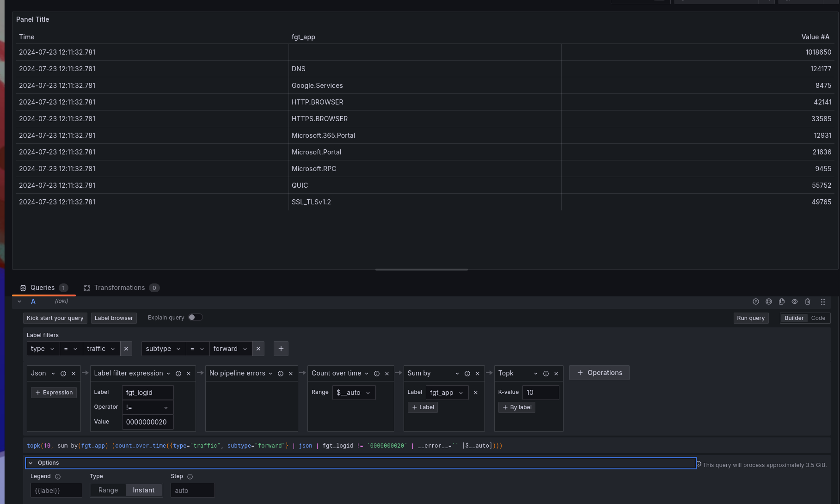Open the $__auto range dropdown
The image size is (840, 504).
tap(354, 392)
